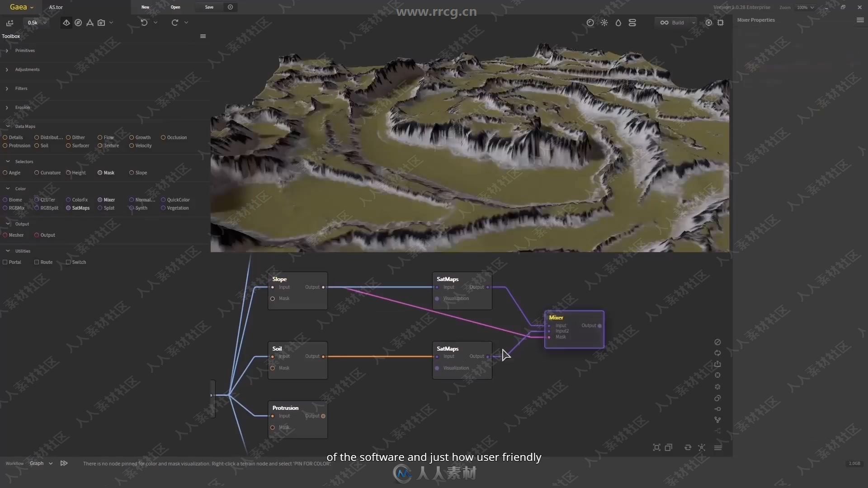Click the node network arrange icon below graph
The height and width of the screenshot is (488, 868).
coord(702,447)
